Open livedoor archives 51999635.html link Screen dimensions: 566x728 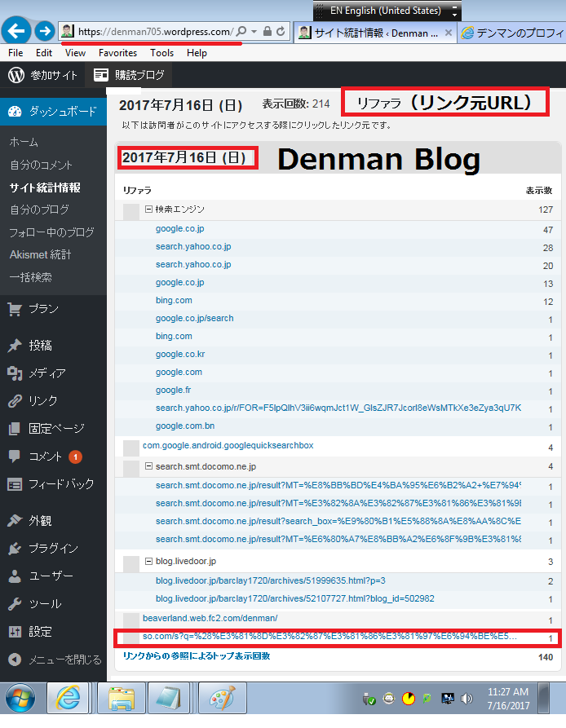click(x=270, y=580)
